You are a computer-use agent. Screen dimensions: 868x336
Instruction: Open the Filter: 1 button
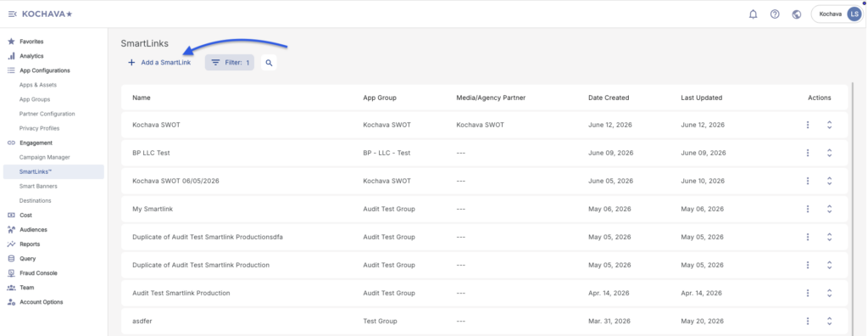(230, 63)
